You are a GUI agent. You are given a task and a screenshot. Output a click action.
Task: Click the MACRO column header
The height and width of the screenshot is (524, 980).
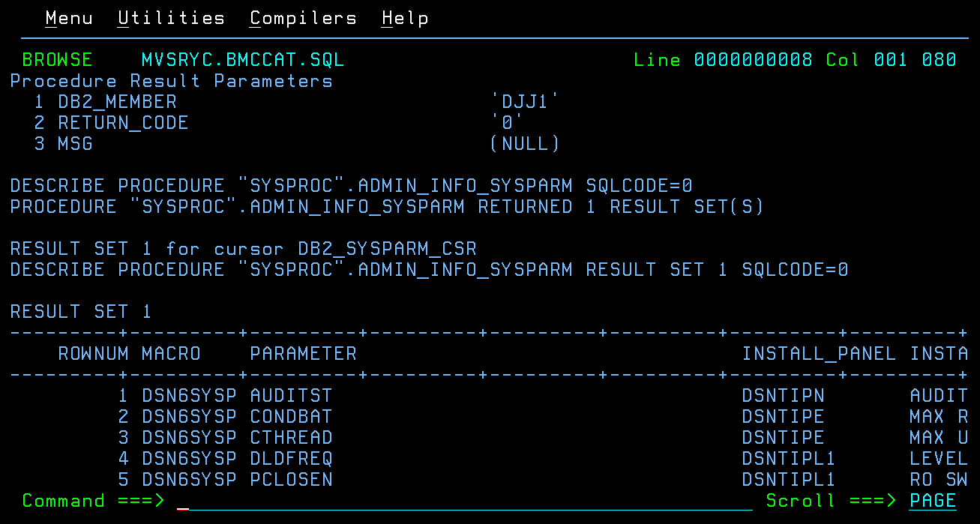[171, 354]
